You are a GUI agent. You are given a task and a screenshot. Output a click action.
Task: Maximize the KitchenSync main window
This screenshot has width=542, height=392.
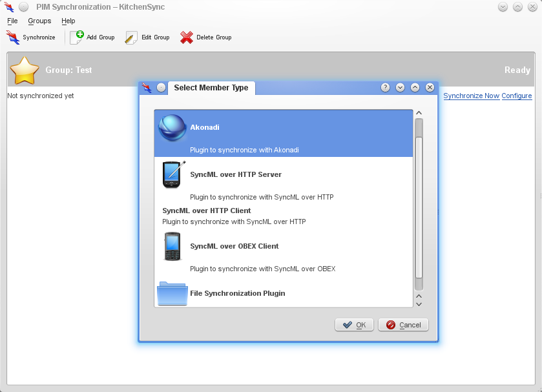click(517, 7)
